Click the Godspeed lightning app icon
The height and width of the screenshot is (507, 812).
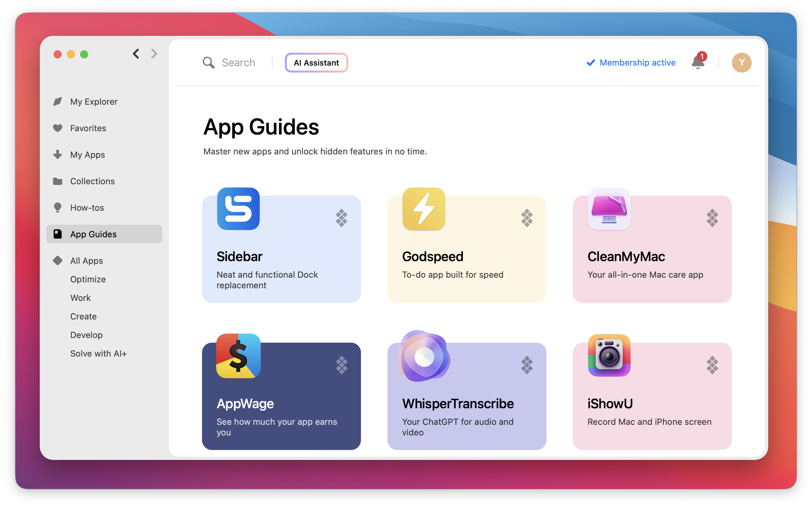[424, 209]
